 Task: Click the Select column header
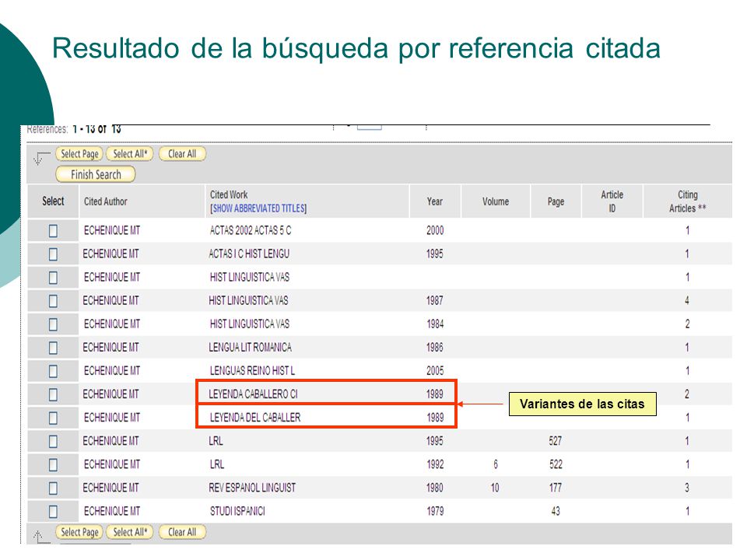point(53,201)
